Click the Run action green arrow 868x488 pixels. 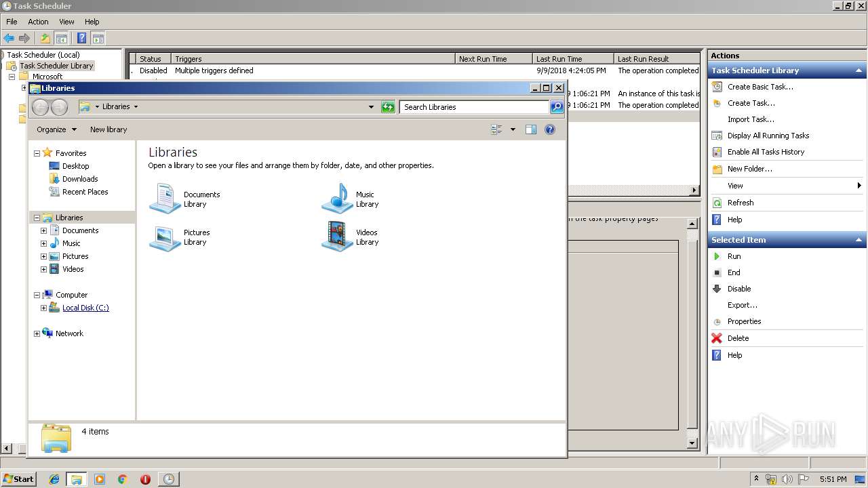[717, 256]
